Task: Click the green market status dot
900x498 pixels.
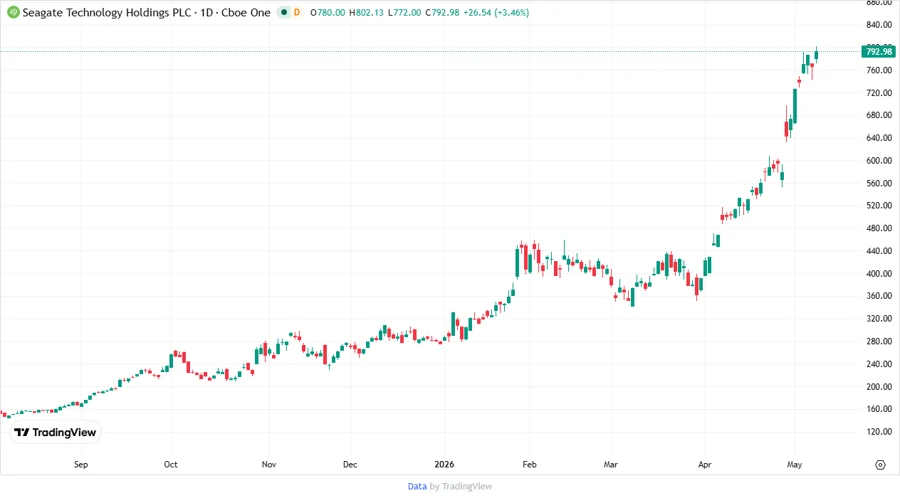Action: pos(284,13)
